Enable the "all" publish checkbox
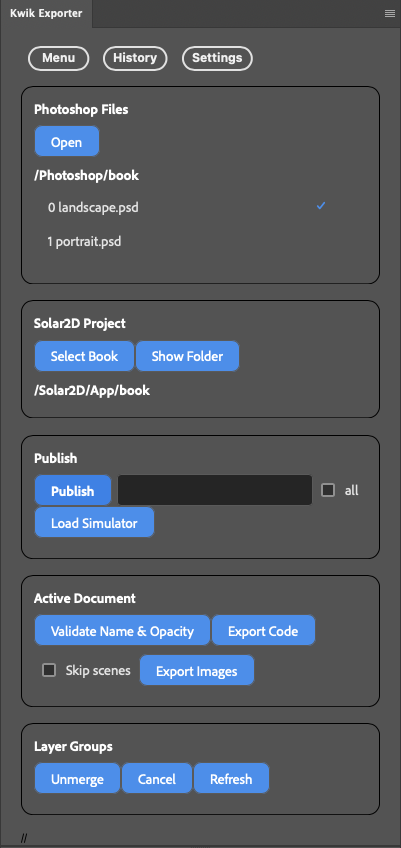The width and height of the screenshot is (401, 848). coord(328,491)
